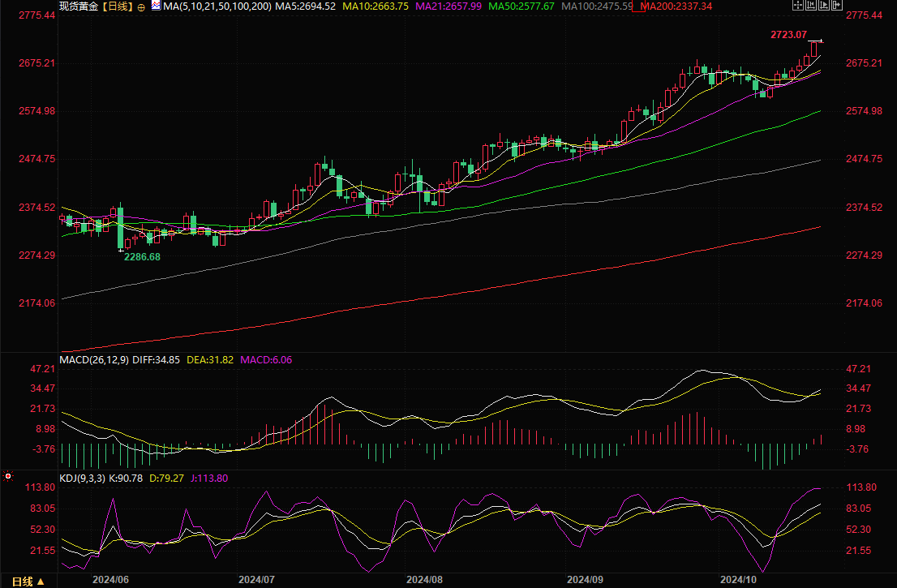
Task: Click the 2723.07 high price marker
Action: pyautogui.click(x=788, y=35)
